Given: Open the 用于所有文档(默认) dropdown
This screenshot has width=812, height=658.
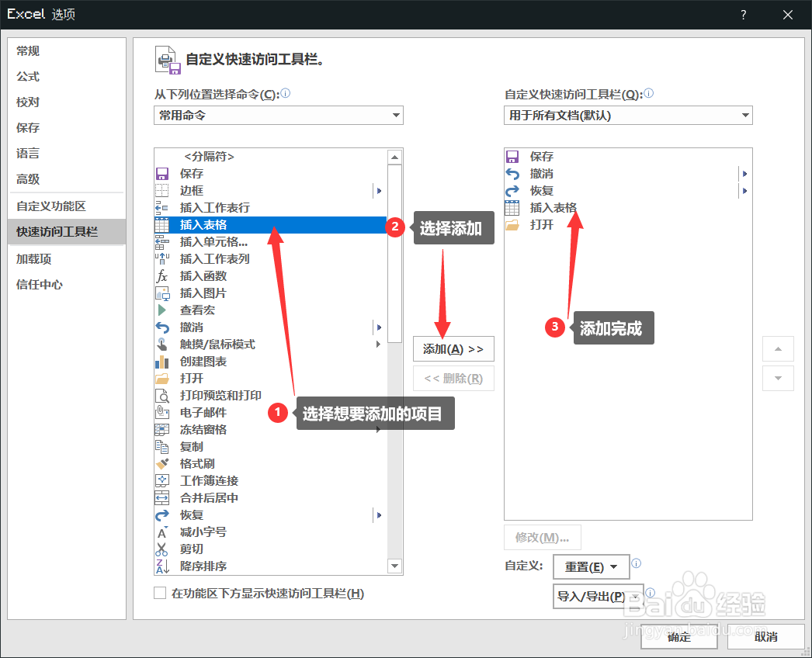Looking at the screenshot, I should [x=627, y=115].
